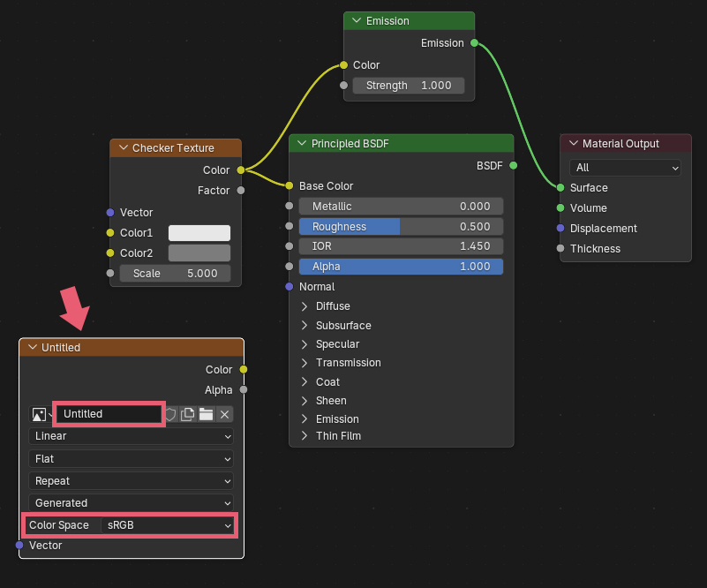Collapse the Untitled image node chevron
This screenshot has height=588, width=707.
click(x=33, y=348)
